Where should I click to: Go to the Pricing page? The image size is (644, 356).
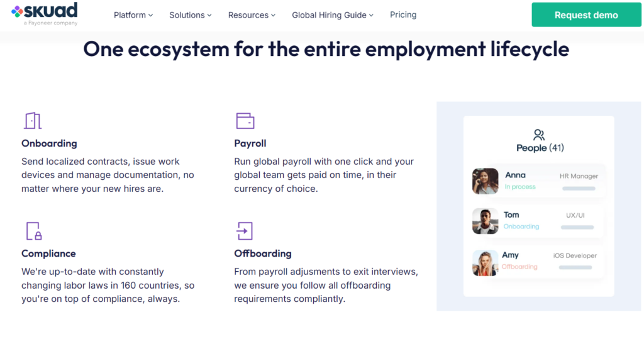click(x=403, y=15)
